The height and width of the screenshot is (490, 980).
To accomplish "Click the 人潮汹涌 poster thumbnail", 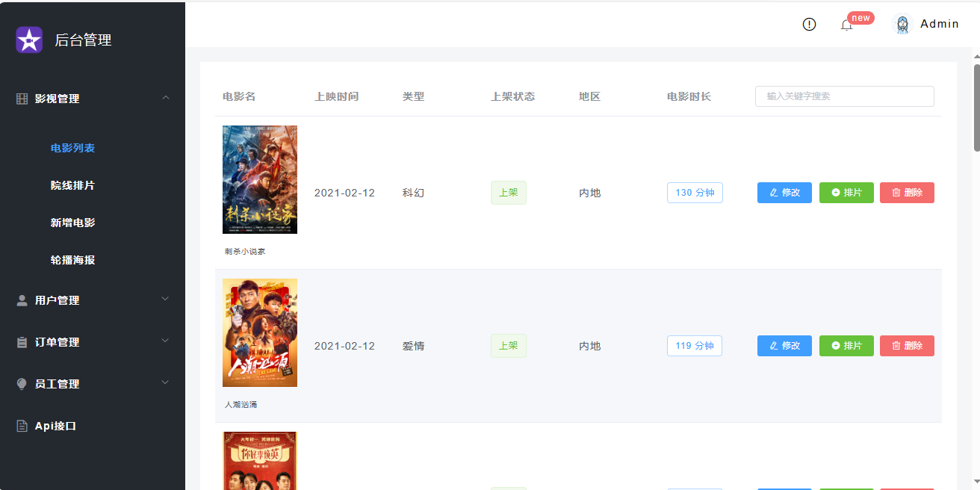I will [x=260, y=332].
